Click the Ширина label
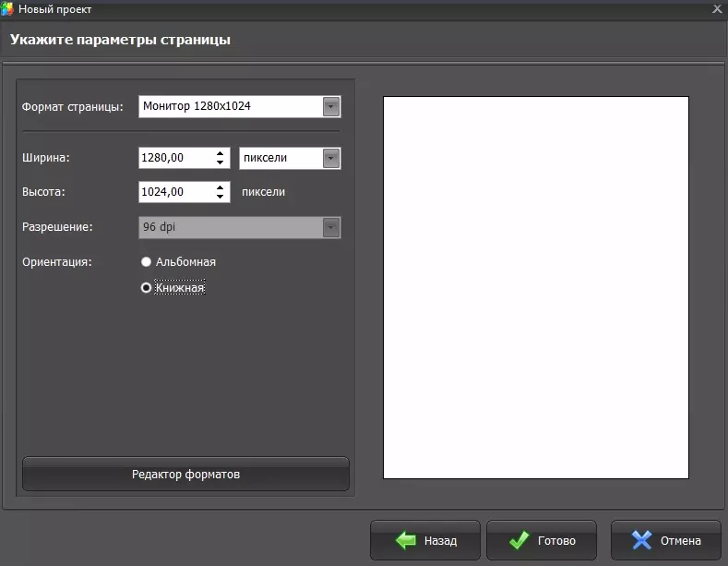The image size is (728, 566). click(46, 158)
